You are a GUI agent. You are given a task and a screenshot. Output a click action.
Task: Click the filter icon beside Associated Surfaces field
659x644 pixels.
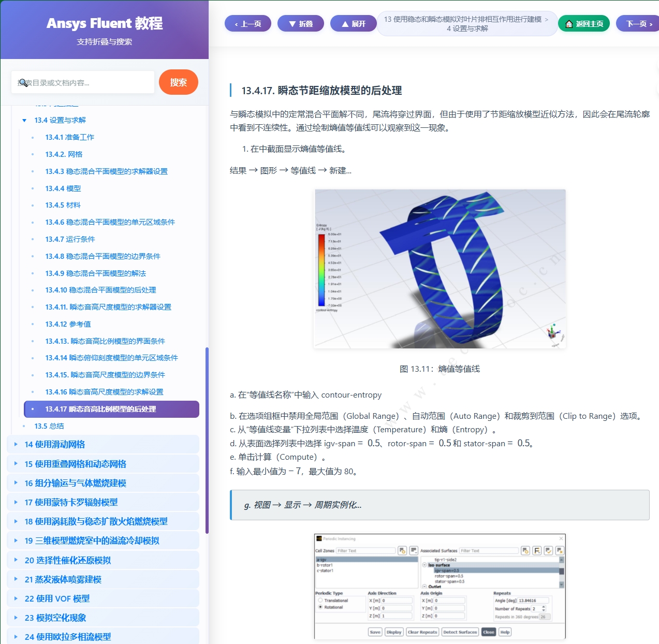pyautogui.click(x=524, y=551)
